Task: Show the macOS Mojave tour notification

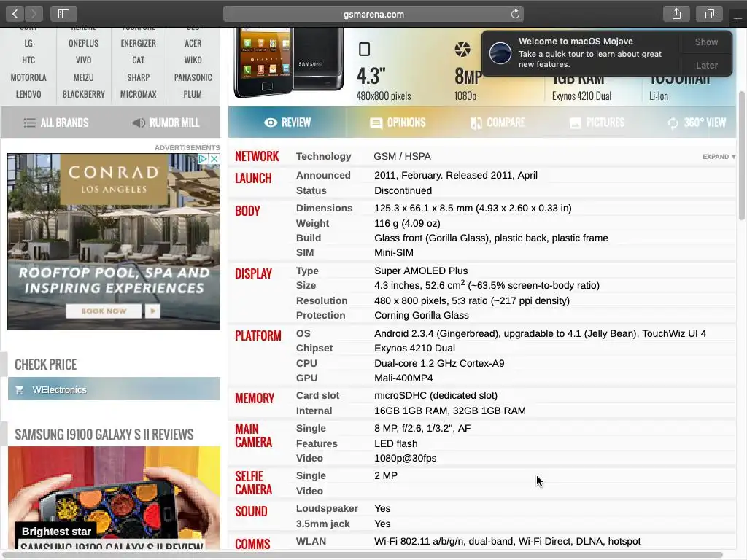Action: (x=706, y=42)
